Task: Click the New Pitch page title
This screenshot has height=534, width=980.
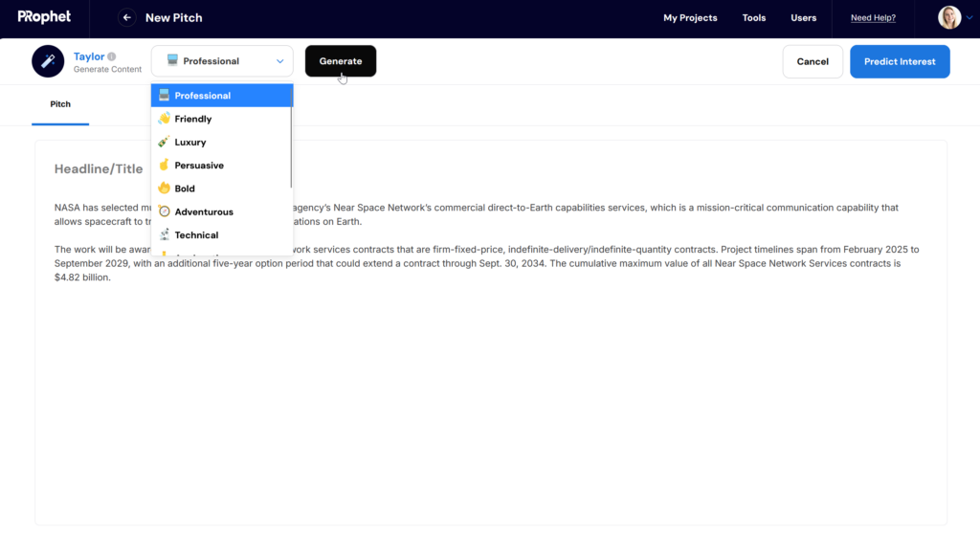Action: 174,17
